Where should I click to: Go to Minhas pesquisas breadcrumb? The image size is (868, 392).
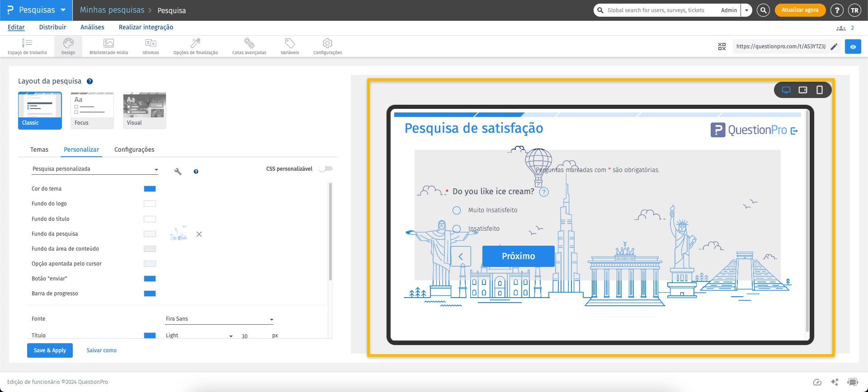pyautogui.click(x=112, y=10)
